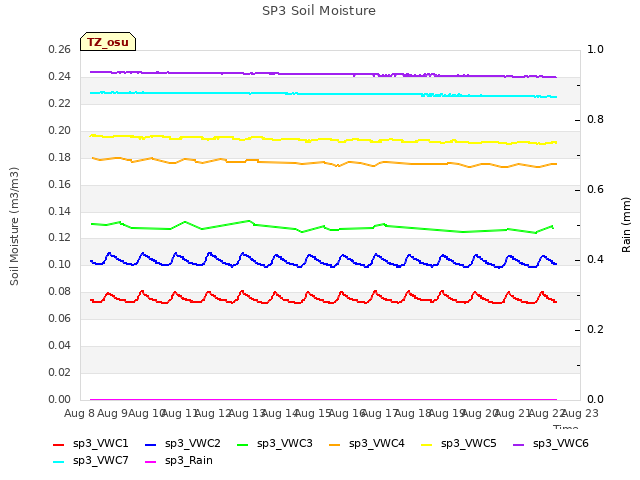640x480 pixels.
Task: Click the 0.00 left axis tick label
Action: point(59,399)
